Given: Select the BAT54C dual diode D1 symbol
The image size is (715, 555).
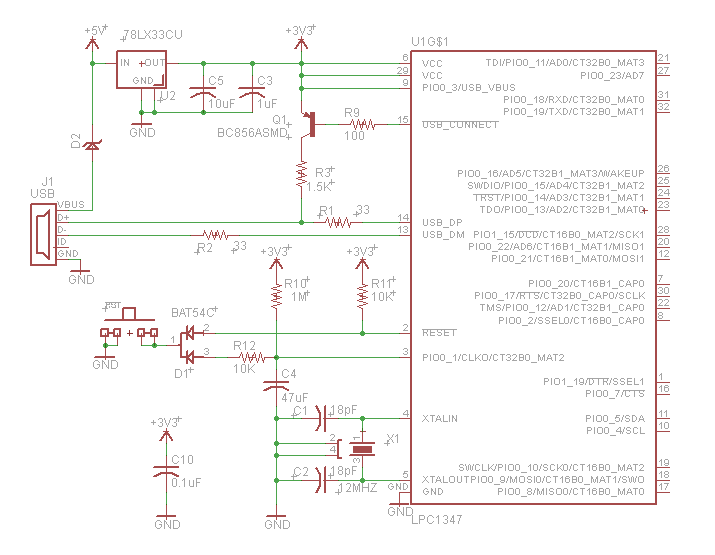Looking at the screenshot, I should 188,345.
